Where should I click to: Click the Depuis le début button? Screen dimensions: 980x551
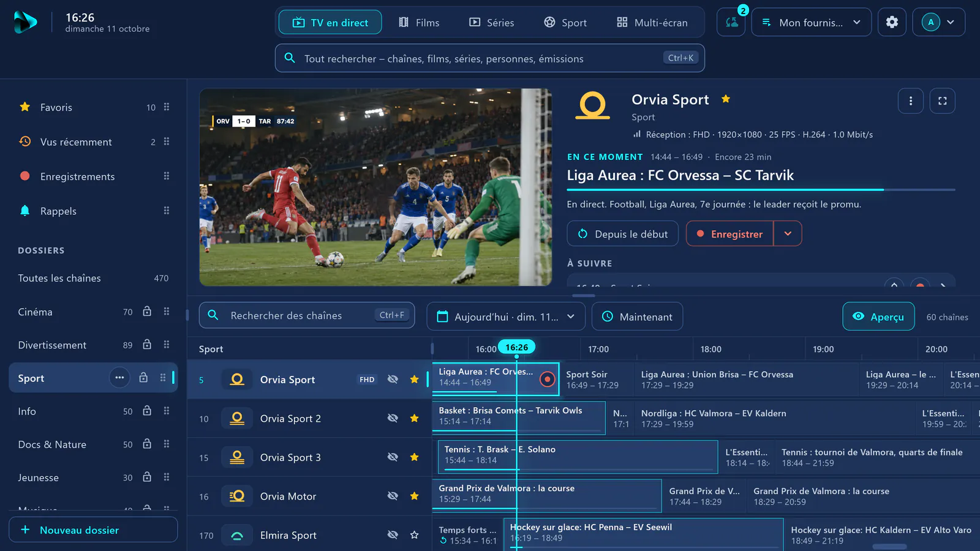tap(622, 233)
